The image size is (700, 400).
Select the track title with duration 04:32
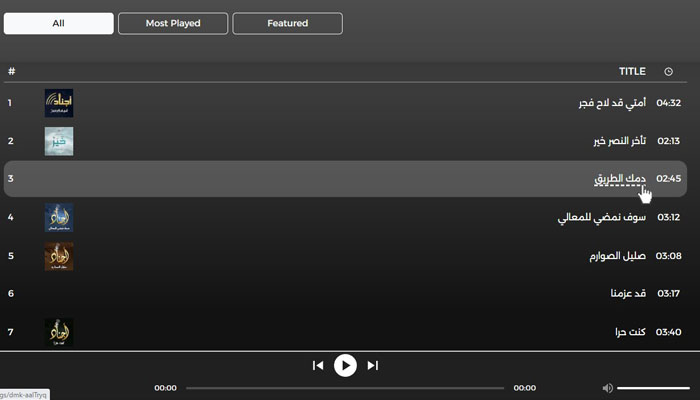pos(612,103)
